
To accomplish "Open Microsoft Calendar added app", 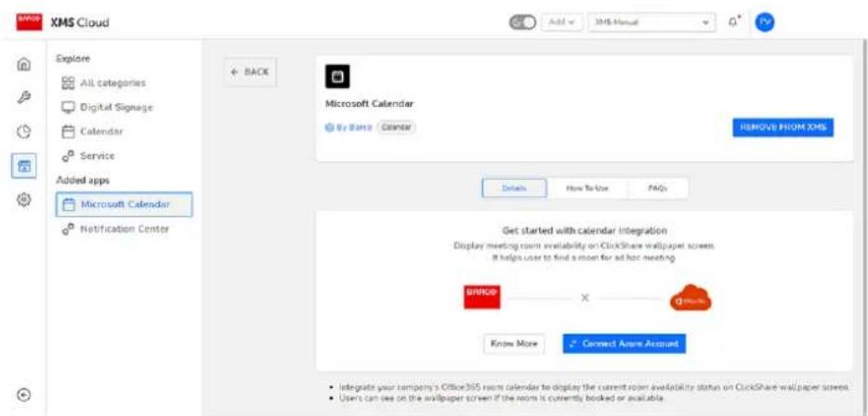I will coord(124,204).
